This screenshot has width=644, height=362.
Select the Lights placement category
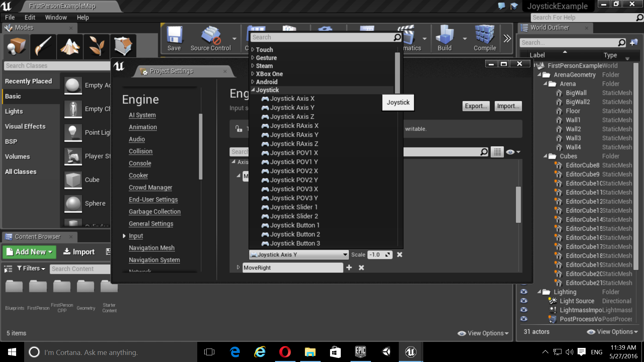pos(14,111)
